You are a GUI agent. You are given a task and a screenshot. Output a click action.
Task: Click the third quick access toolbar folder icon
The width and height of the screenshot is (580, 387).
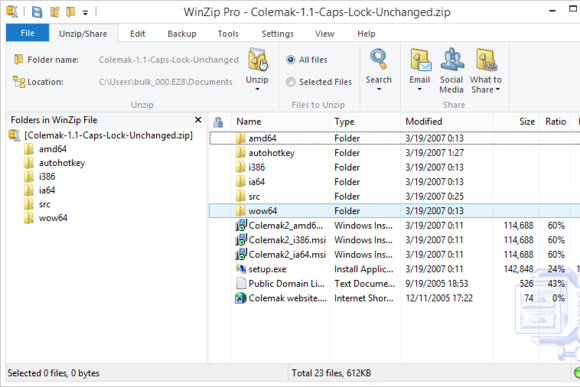click(x=70, y=12)
